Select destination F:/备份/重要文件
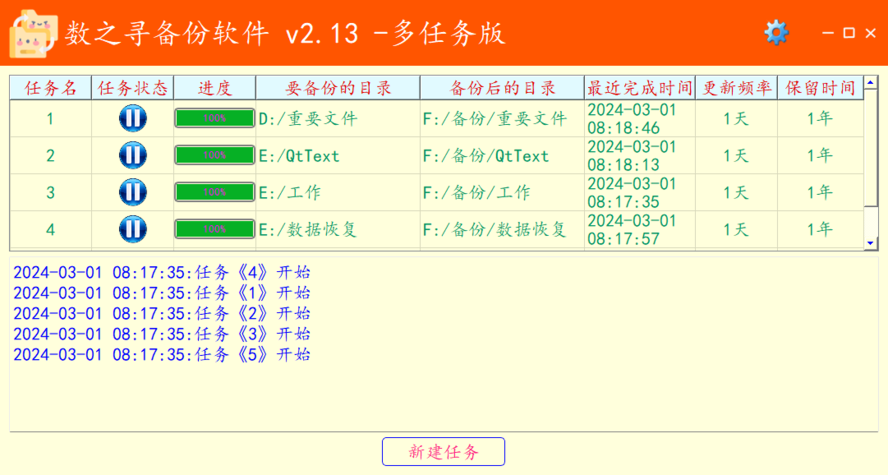This screenshot has height=475, width=888. pyautogui.click(x=494, y=118)
